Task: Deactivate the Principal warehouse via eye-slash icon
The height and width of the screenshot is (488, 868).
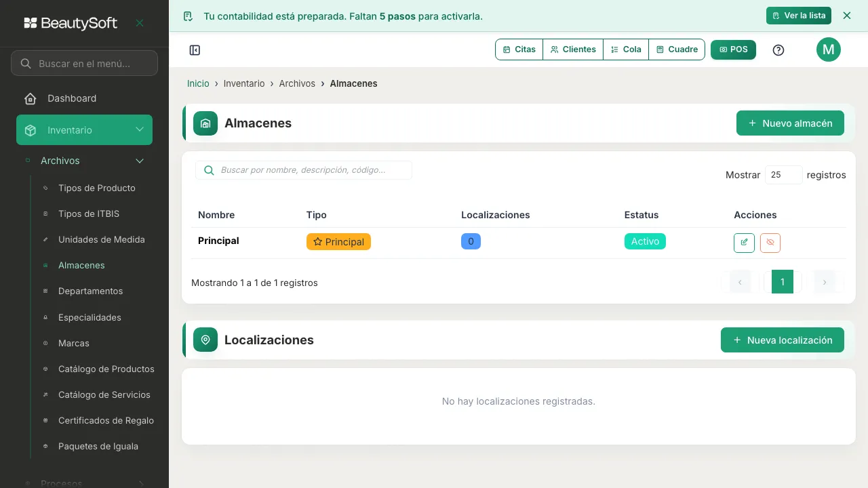Action: tap(770, 242)
